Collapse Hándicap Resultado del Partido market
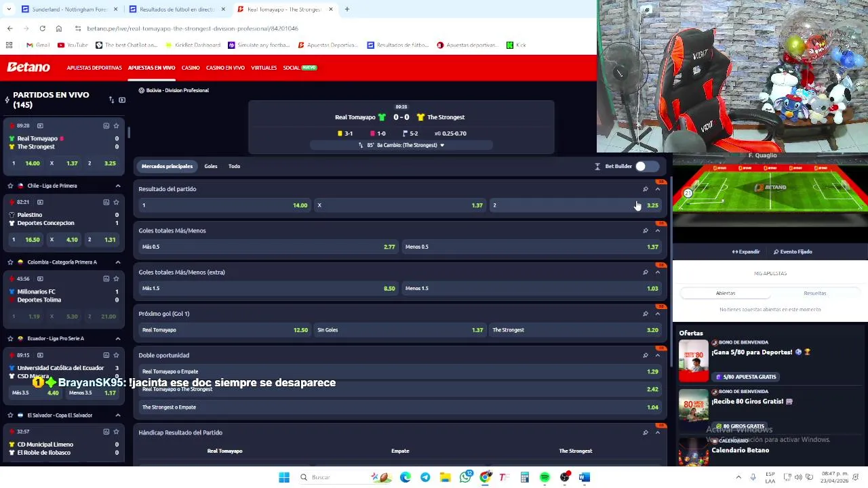 click(x=658, y=432)
